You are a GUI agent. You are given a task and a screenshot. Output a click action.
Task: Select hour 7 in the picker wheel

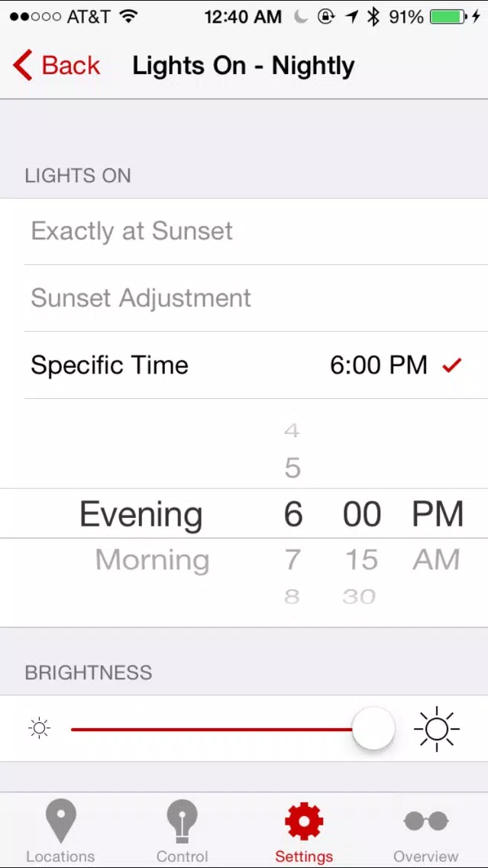click(x=292, y=559)
